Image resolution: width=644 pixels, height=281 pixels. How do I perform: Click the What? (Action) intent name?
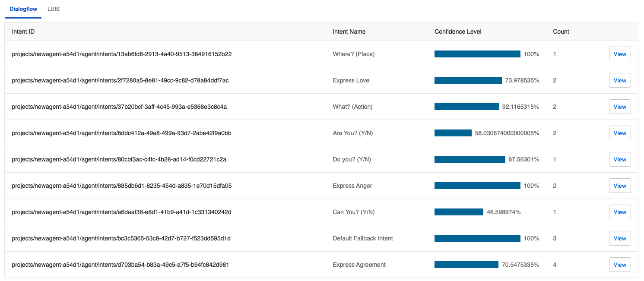[352, 107]
